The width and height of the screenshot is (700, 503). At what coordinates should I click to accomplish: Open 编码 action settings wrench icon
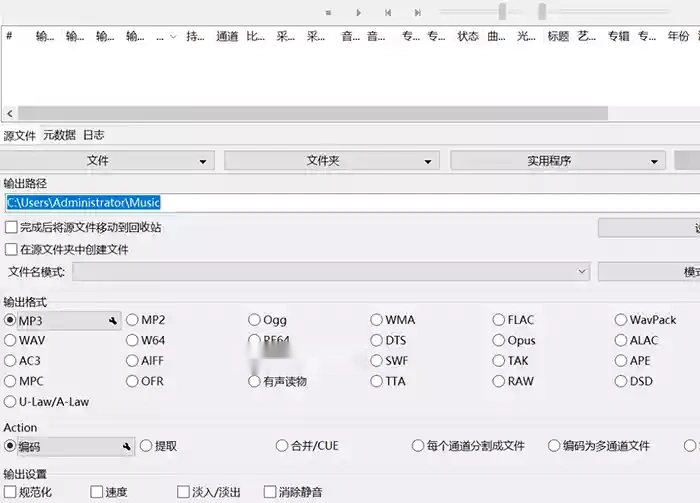[x=126, y=447]
